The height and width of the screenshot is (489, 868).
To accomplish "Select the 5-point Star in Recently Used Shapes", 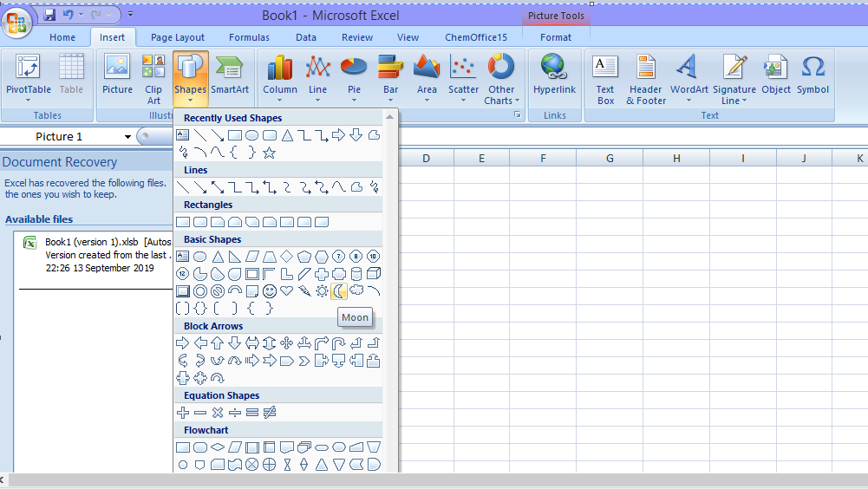I will pyautogui.click(x=270, y=153).
